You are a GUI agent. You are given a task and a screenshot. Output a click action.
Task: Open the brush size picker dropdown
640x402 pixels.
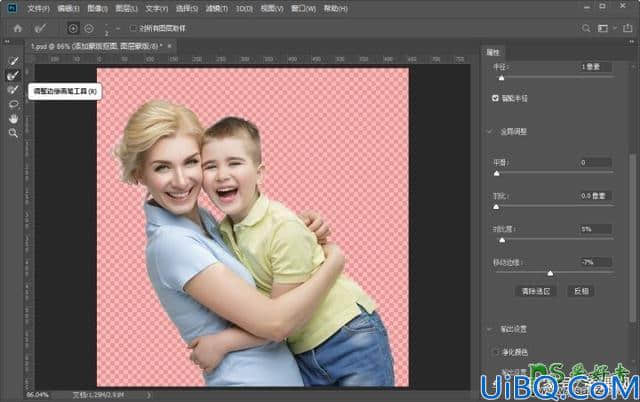[x=118, y=29]
